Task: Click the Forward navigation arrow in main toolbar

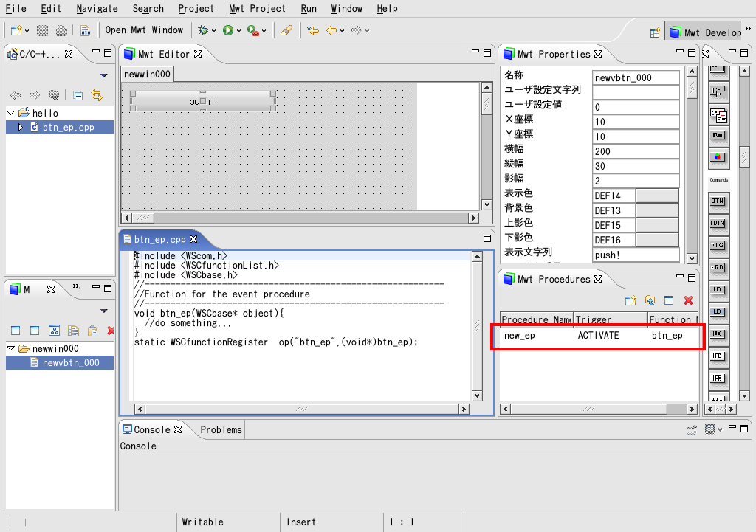Action: (x=357, y=30)
